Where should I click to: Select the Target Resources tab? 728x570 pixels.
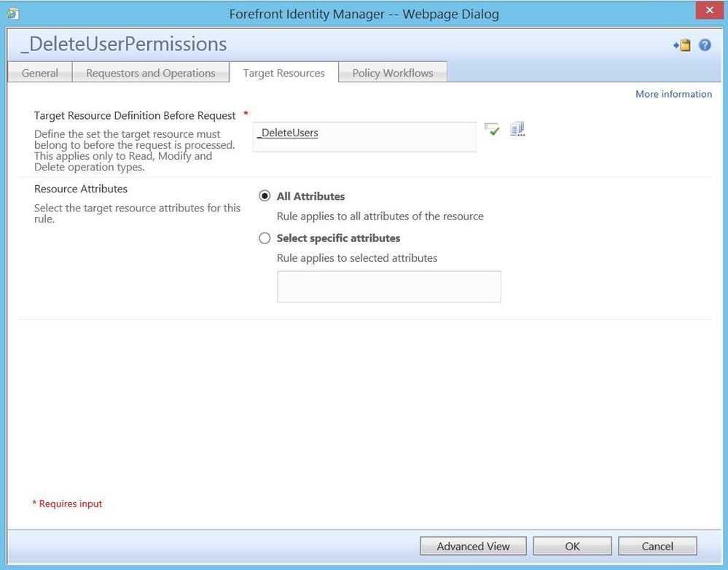click(x=283, y=72)
